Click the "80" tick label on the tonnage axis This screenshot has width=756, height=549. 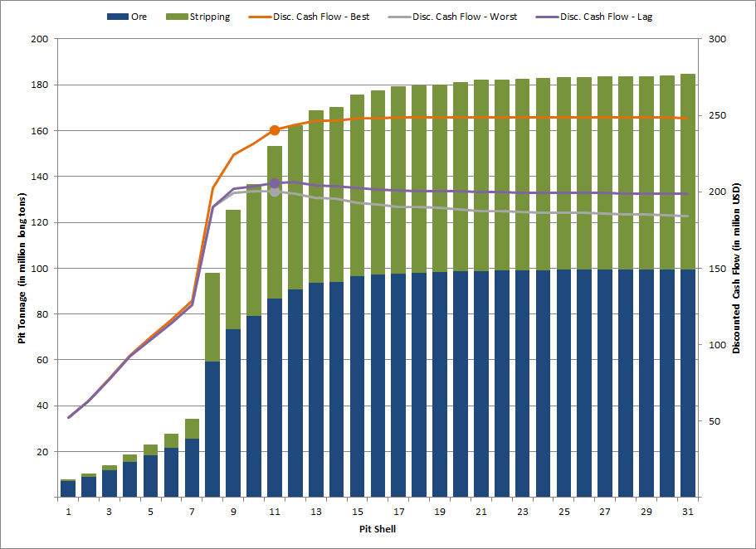tap(42, 313)
